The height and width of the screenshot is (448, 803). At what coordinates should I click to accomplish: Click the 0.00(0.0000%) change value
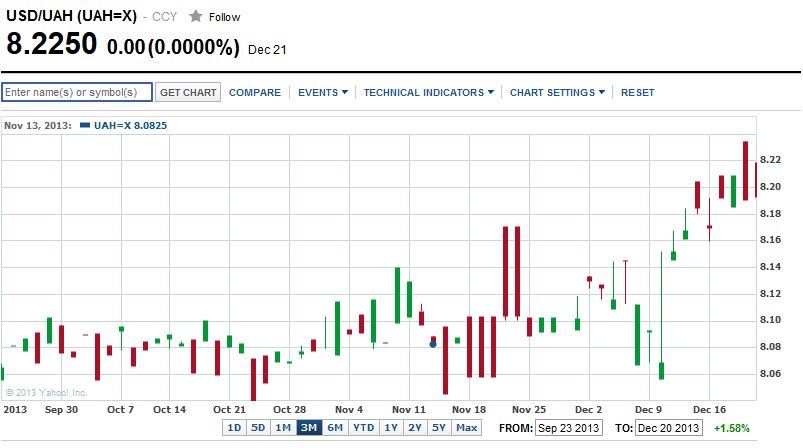coord(173,47)
